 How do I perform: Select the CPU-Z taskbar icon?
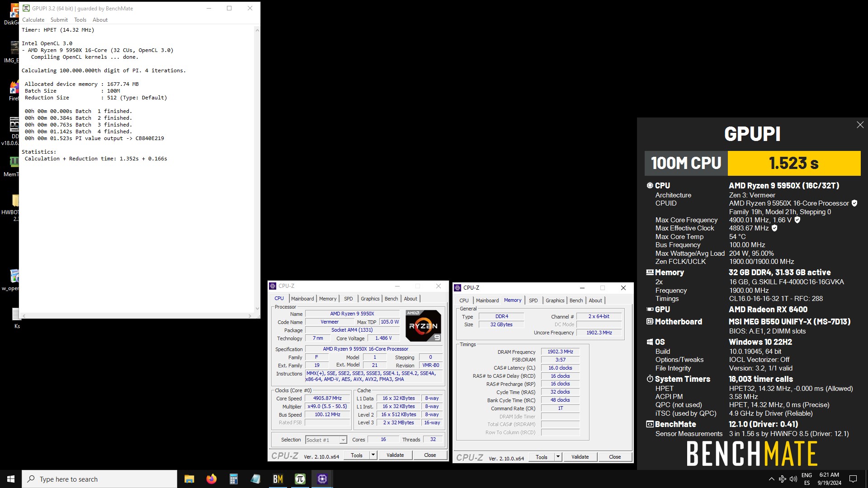click(322, 479)
